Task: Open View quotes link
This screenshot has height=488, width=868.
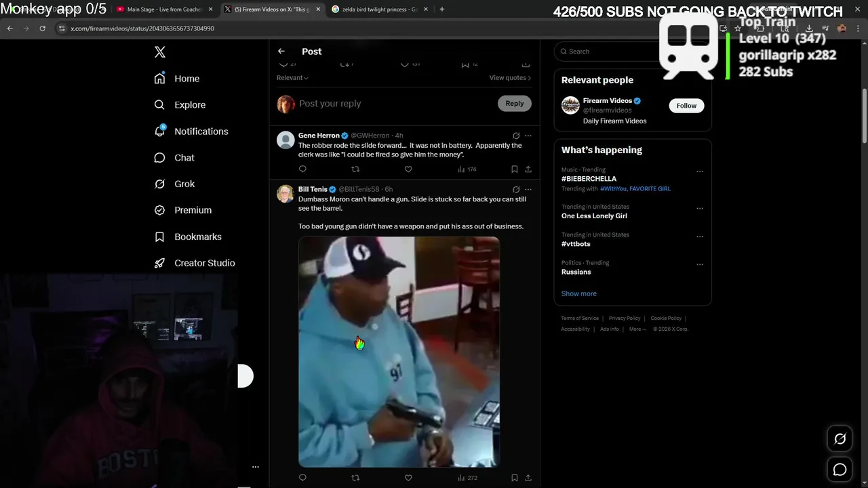Action: point(510,78)
